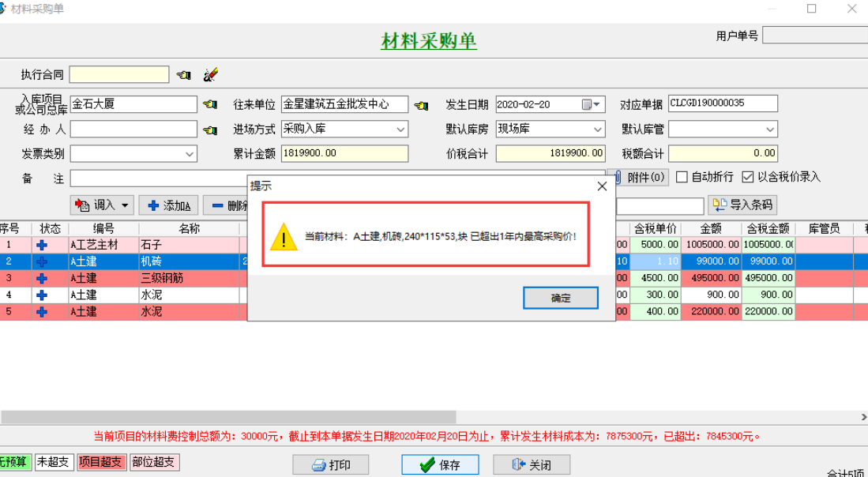Open the 进场方式 dropdown
This screenshot has width=868, height=477.
[400, 129]
